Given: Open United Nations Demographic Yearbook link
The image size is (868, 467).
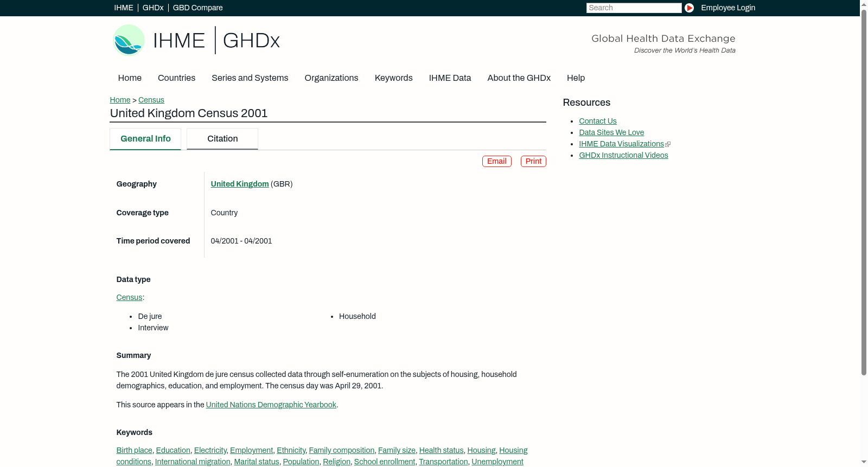Looking at the screenshot, I should [x=271, y=405].
